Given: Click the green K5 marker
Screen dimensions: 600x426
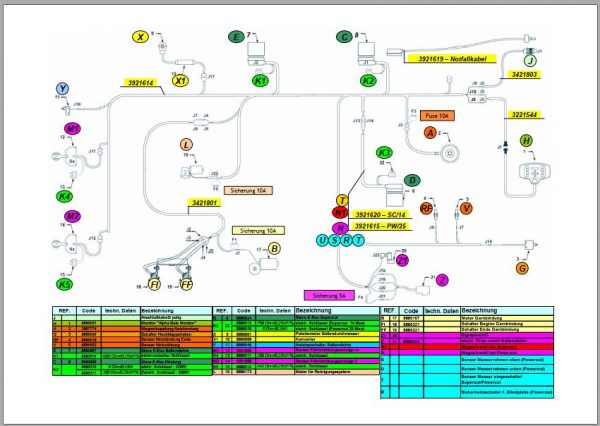Looking at the screenshot, I should pyautogui.click(x=64, y=284).
